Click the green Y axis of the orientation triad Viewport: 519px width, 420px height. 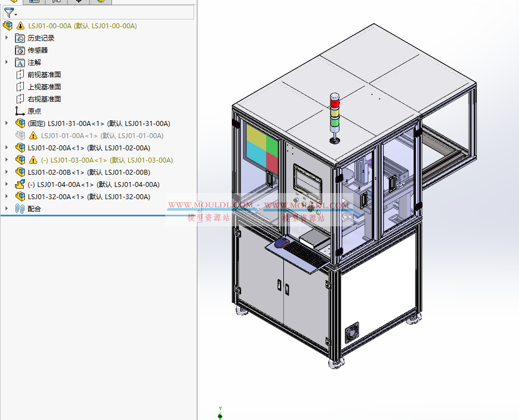(220, 409)
